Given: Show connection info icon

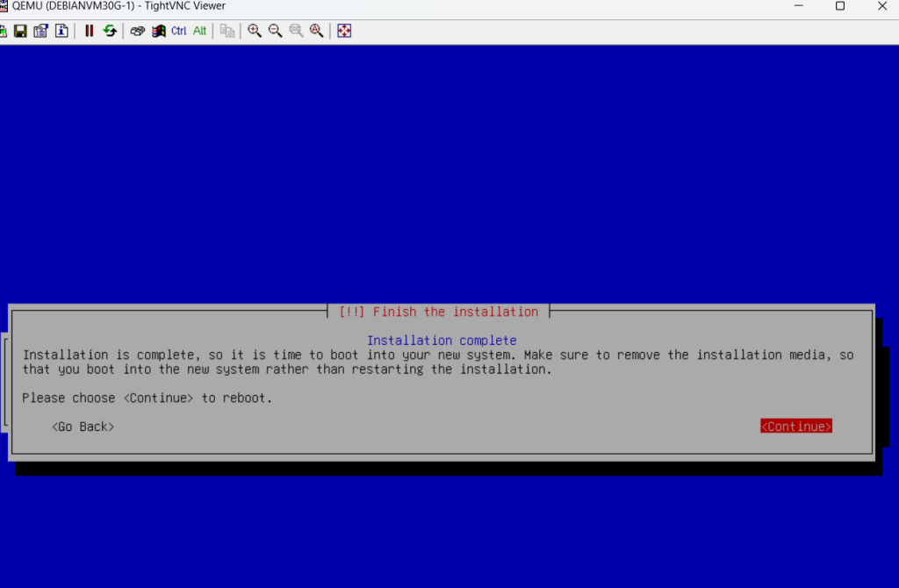Looking at the screenshot, I should (61, 31).
